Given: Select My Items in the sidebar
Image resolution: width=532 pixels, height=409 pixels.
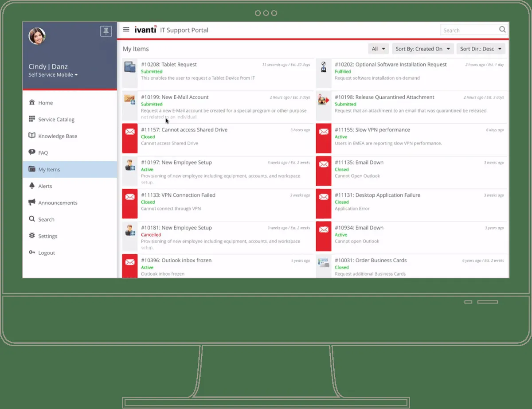Looking at the screenshot, I should pos(70,169).
